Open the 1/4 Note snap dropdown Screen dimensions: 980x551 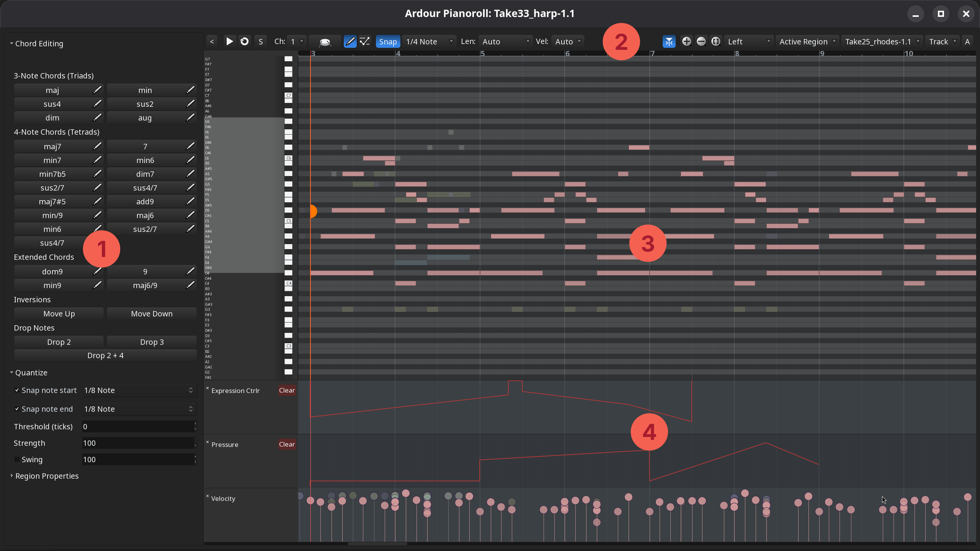click(429, 41)
